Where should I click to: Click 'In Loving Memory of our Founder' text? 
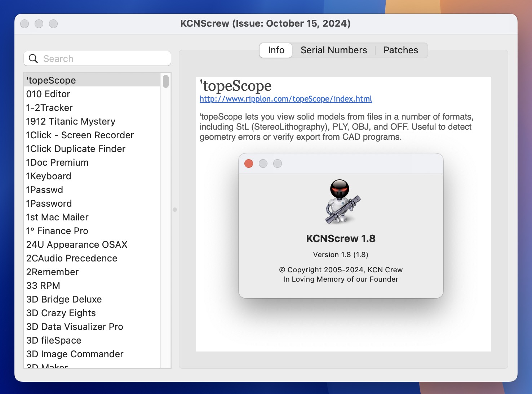tap(341, 279)
